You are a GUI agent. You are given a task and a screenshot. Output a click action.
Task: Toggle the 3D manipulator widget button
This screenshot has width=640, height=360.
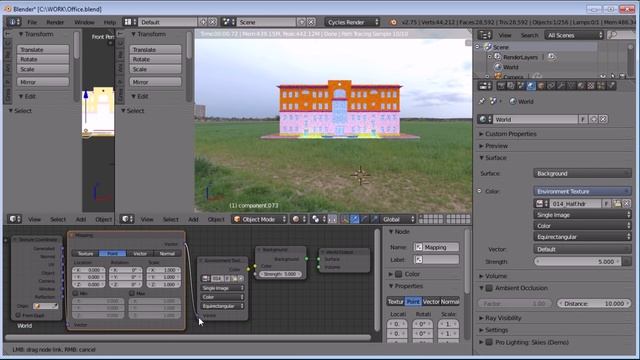click(x=344, y=219)
